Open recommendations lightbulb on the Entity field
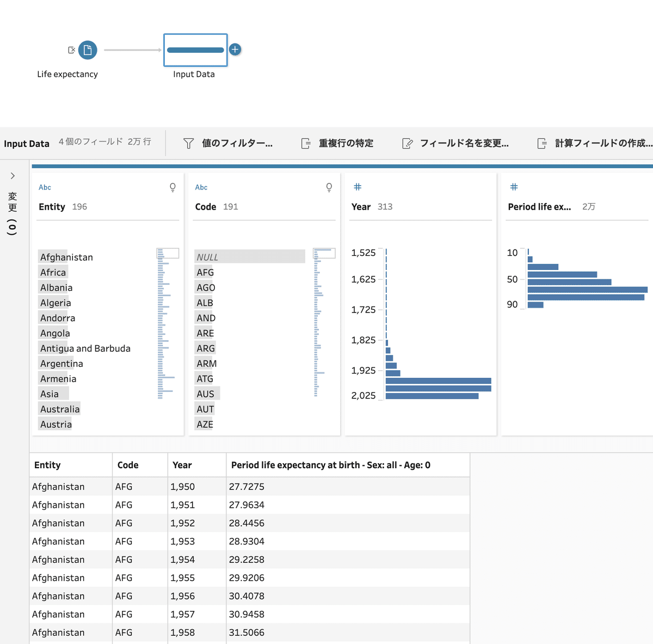 pos(173,187)
